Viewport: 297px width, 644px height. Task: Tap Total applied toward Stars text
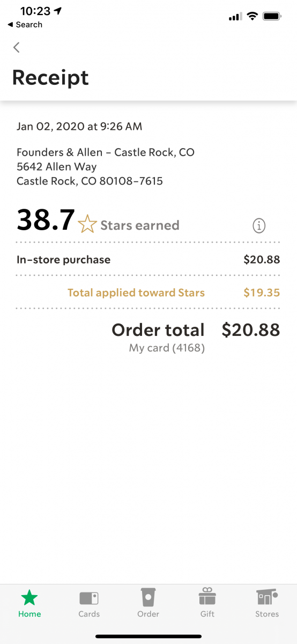point(136,293)
